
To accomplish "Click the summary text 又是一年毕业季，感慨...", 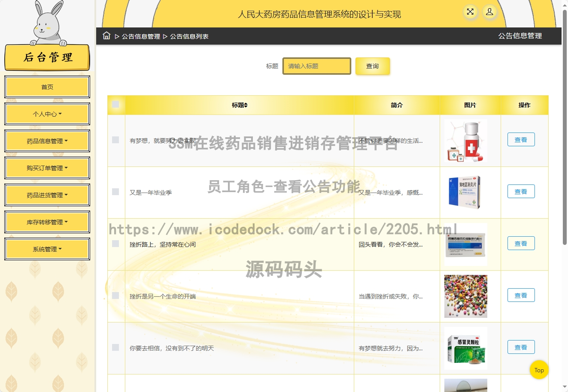I will coord(391,193).
